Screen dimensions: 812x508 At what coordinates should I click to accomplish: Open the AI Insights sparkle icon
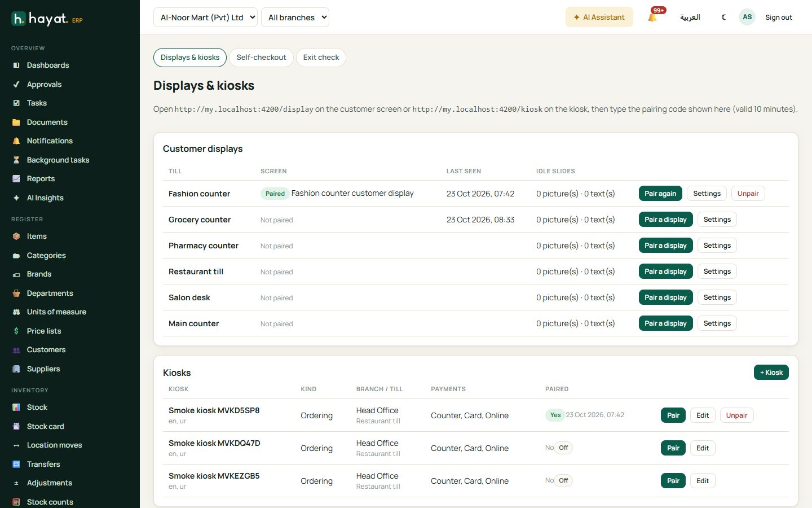tap(16, 198)
